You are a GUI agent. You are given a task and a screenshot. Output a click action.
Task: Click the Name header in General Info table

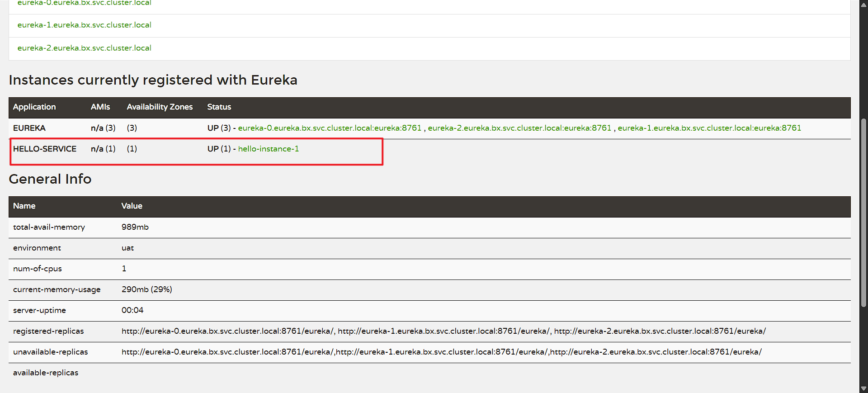click(x=24, y=206)
